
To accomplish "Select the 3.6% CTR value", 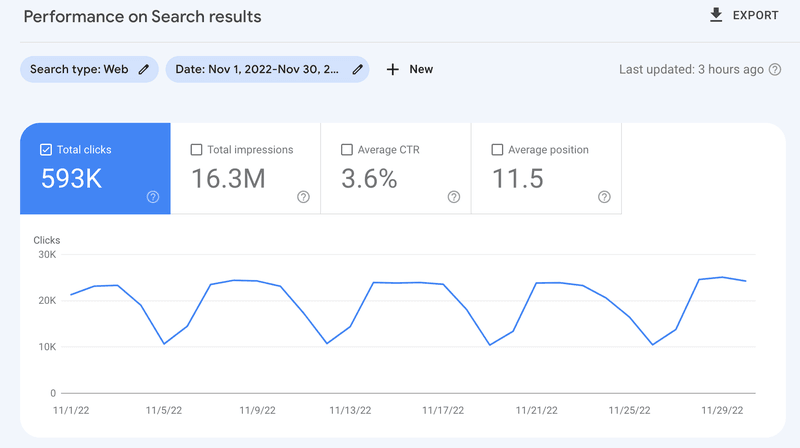I will 369,179.
